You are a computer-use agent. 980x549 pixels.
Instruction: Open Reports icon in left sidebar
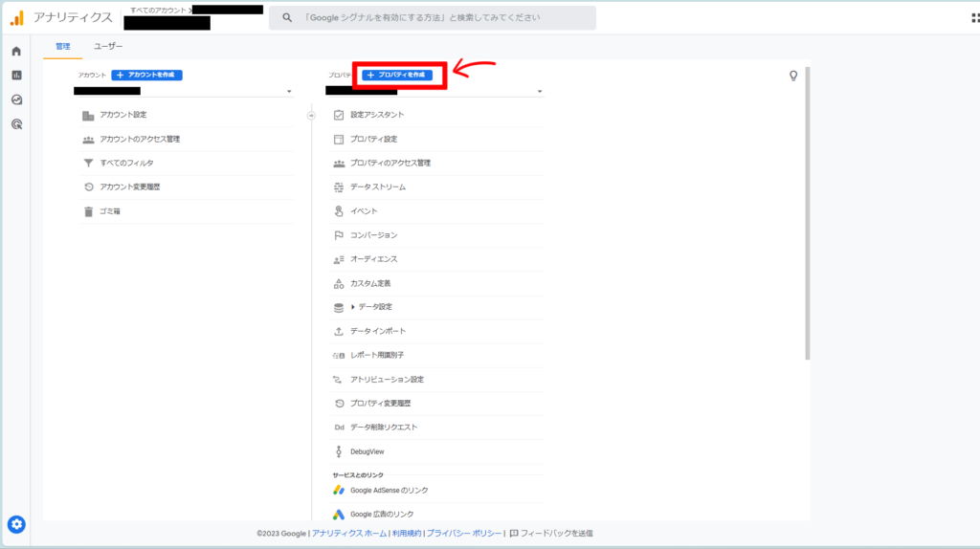click(x=16, y=76)
